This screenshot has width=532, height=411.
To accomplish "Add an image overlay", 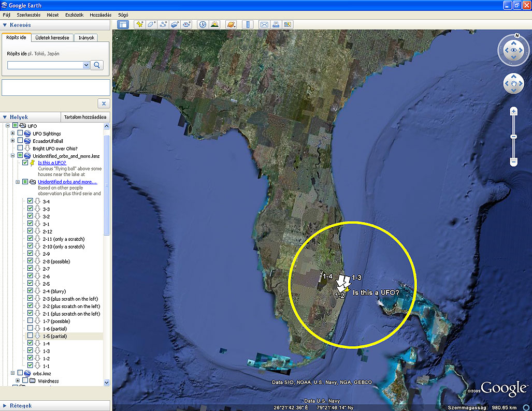I will (175, 24).
